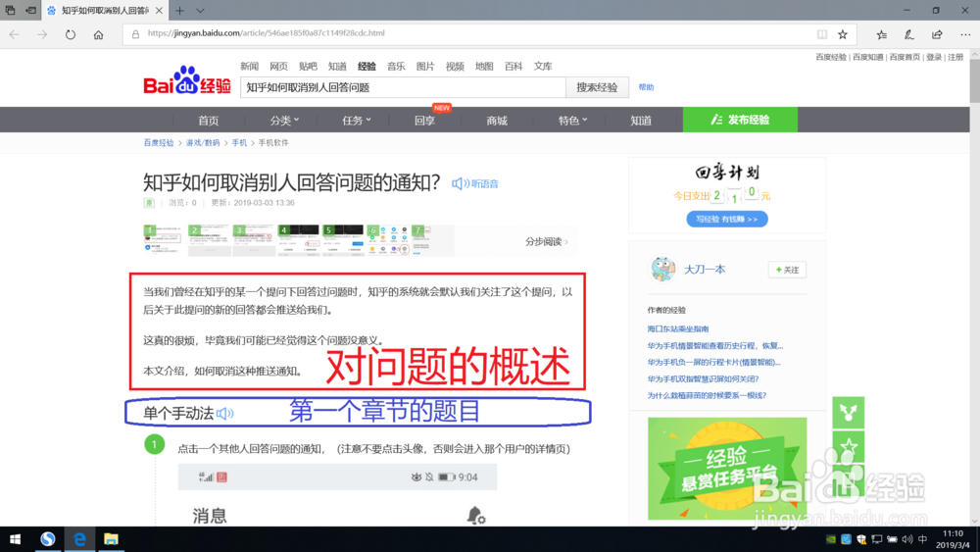This screenshot has width=980, height=552.
Task: Share this page via share icon
Action: [x=937, y=34]
